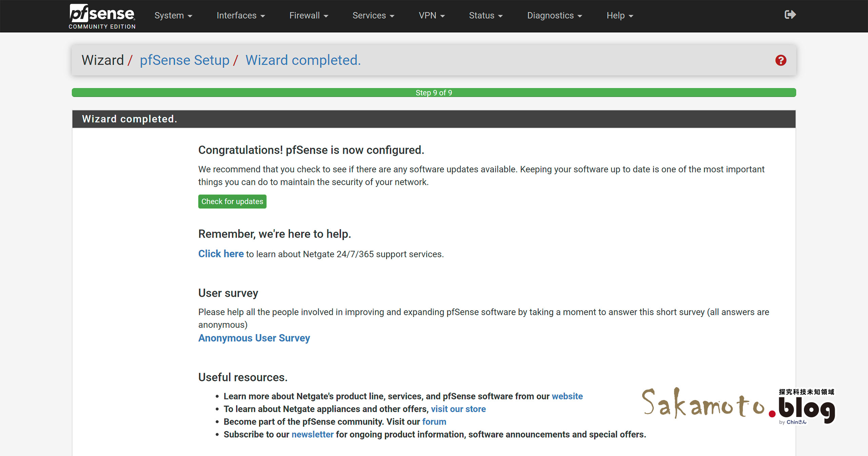Click the Useful resources heading
Screen dimensions: 868x456
(x=243, y=377)
